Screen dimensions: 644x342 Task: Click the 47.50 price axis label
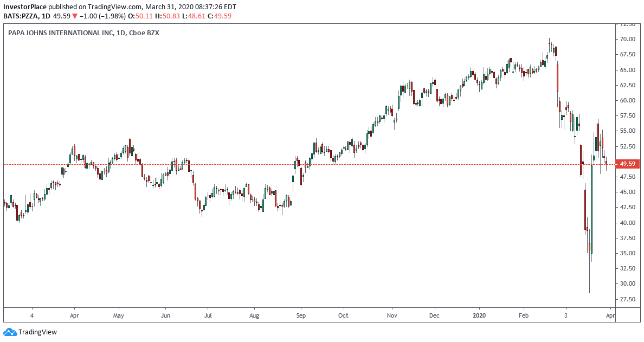click(628, 177)
